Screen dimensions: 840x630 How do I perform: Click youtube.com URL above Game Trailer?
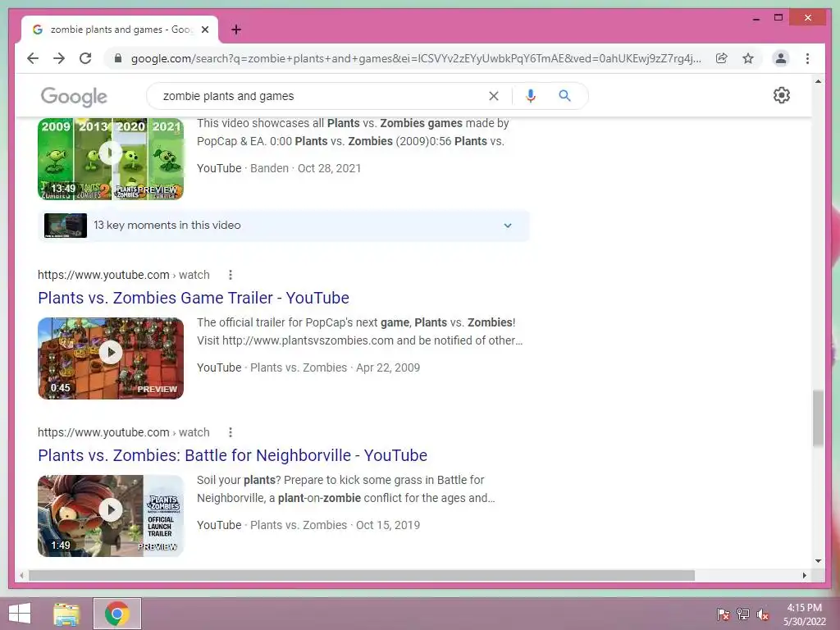(x=123, y=275)
